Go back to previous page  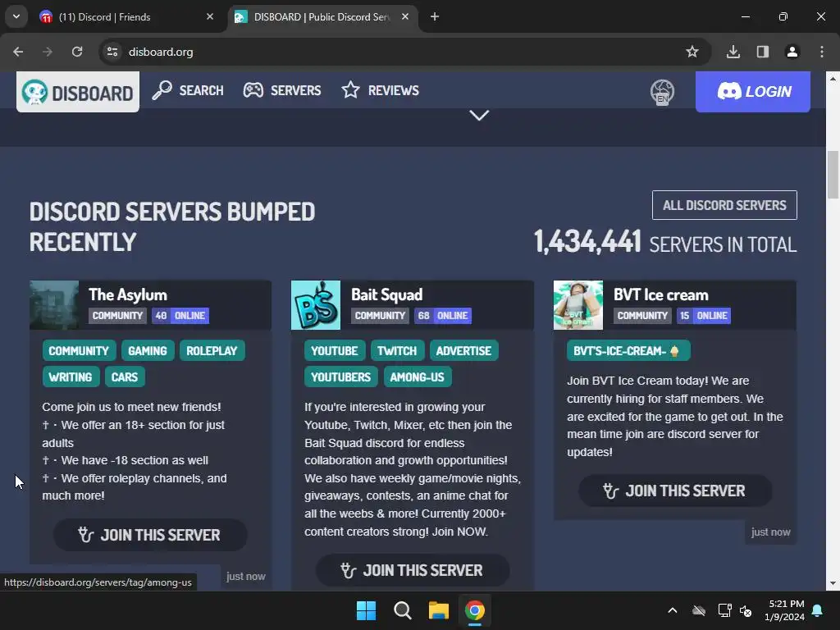[18, 52]
